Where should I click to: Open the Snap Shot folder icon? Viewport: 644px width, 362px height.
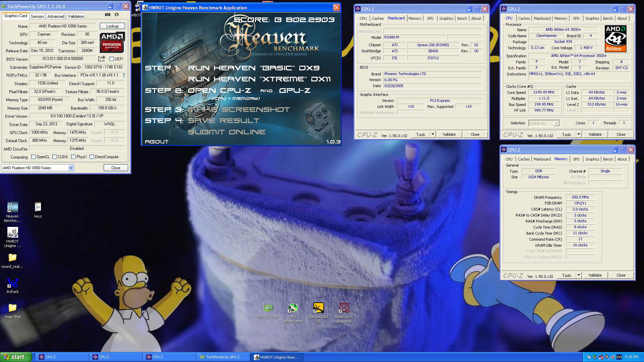tap(12, 311)
